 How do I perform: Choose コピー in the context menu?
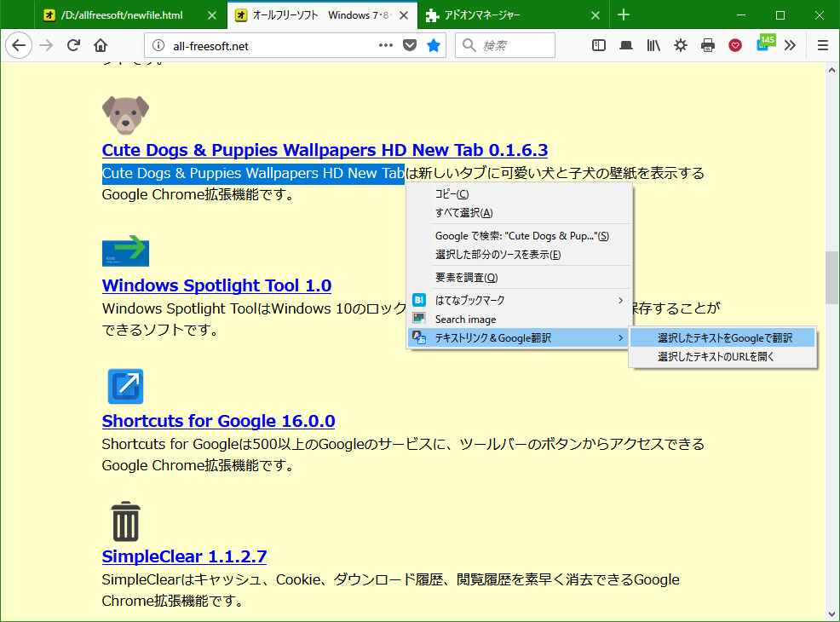pyautogui.click(x=520, y=194)
